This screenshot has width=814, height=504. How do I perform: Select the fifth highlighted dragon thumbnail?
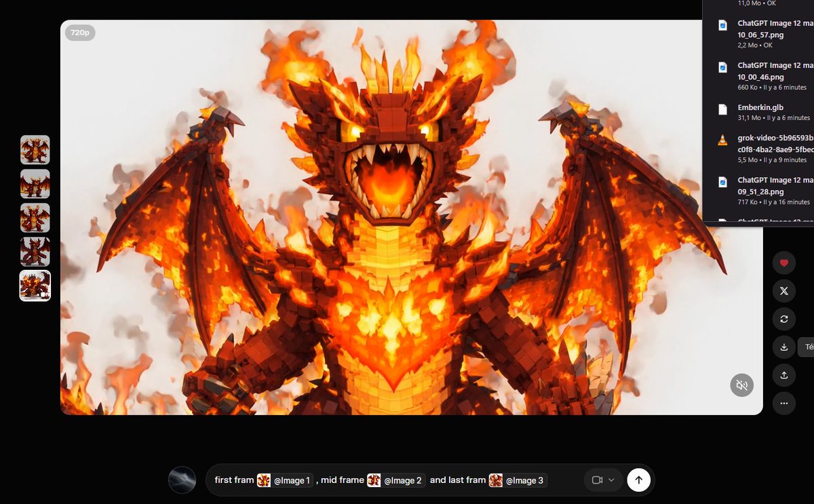pyautogui.click(x=35, y=286)
